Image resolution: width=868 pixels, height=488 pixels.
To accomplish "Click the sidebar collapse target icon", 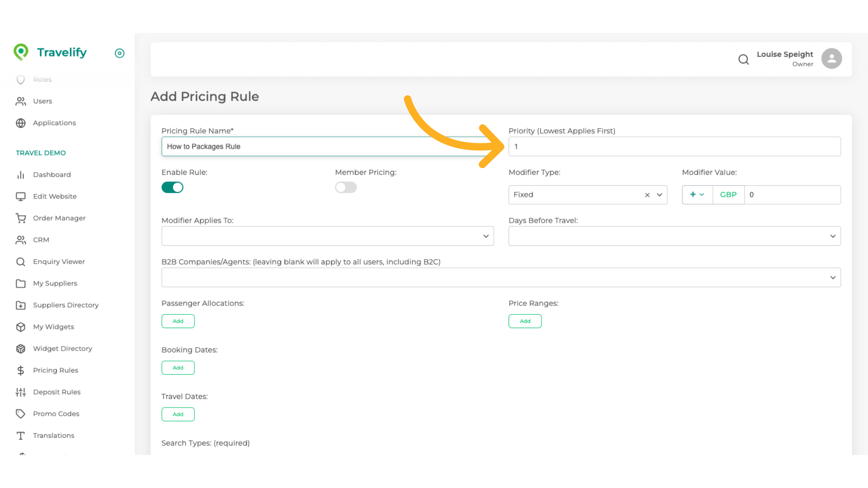I will pyautogui.click(x=119, y=53).
